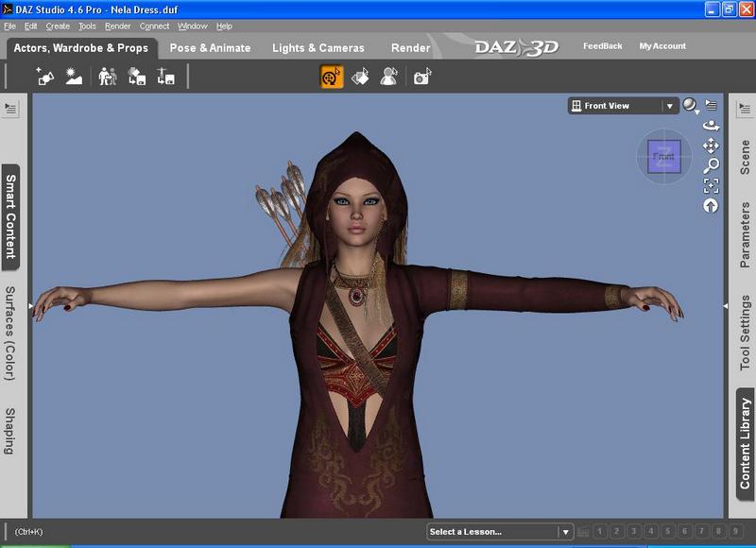This screenshot has height=548, width=756.
Task: Click lesson step 8 button
Action: tap(718, 531)
